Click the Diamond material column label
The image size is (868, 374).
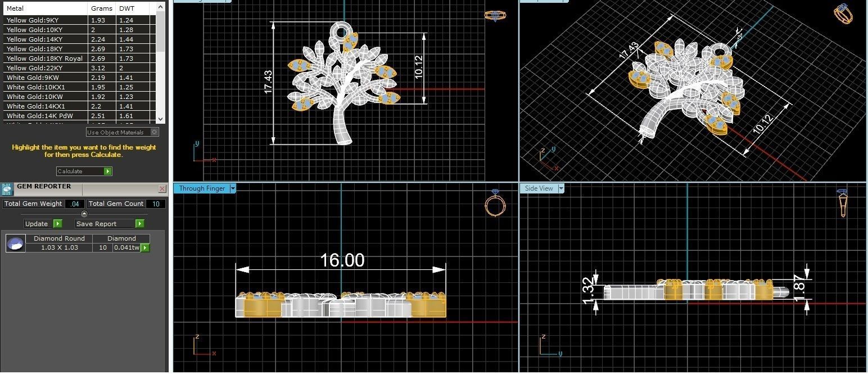point(121,238)
